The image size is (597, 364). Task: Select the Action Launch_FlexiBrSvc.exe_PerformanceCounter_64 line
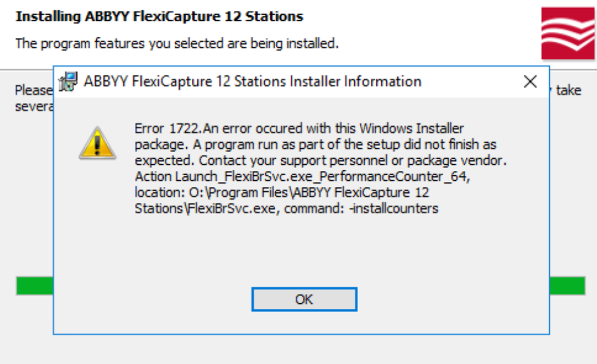coord(303,176)
